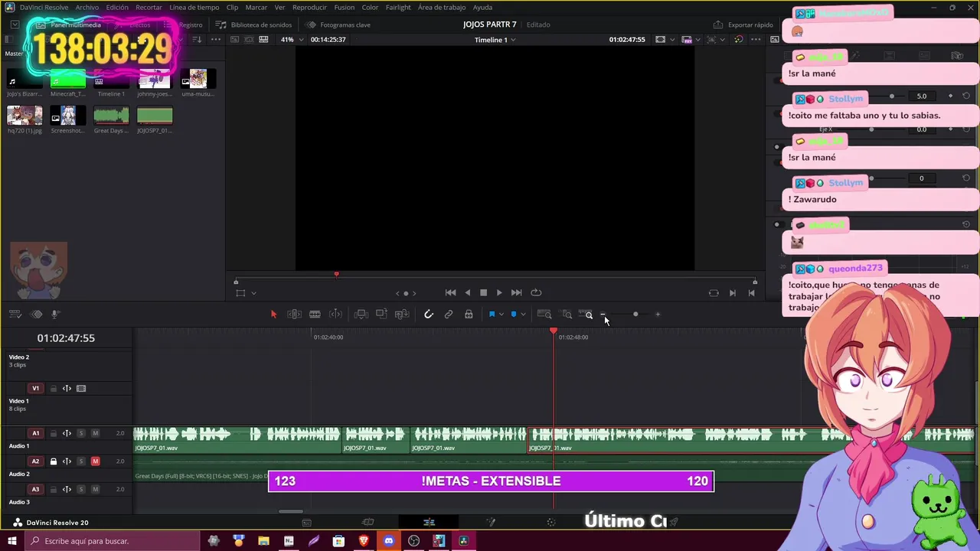Play the timeline forward
The image size is (980, 551).
[499, 292]
